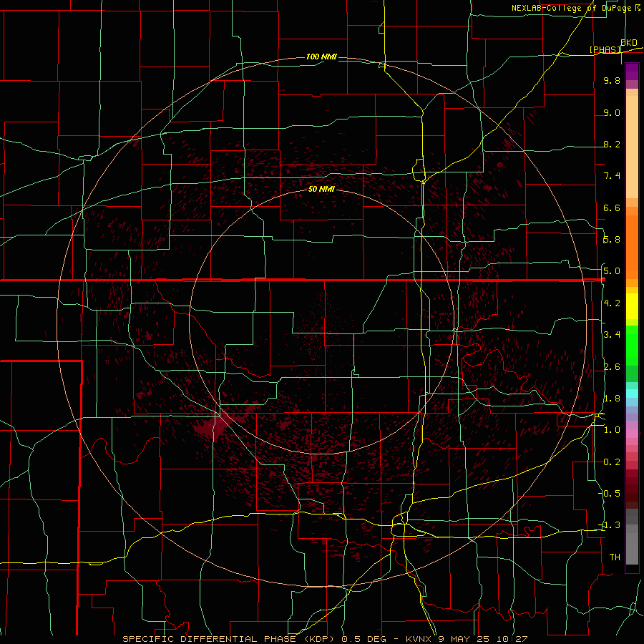The width and height of the screenshot is (644, 644).
Task: Click the 9.8 value on the color scale
Action: [612, 80]
